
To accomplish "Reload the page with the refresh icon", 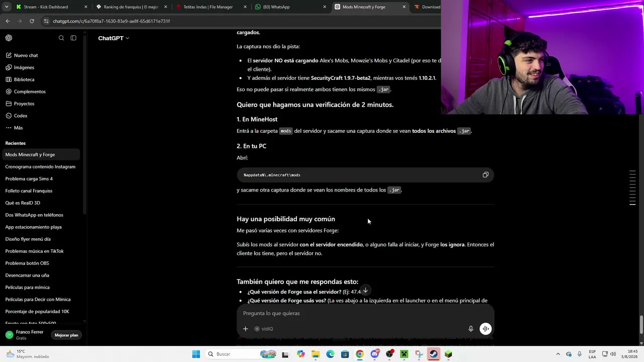I will click(32, 21).
